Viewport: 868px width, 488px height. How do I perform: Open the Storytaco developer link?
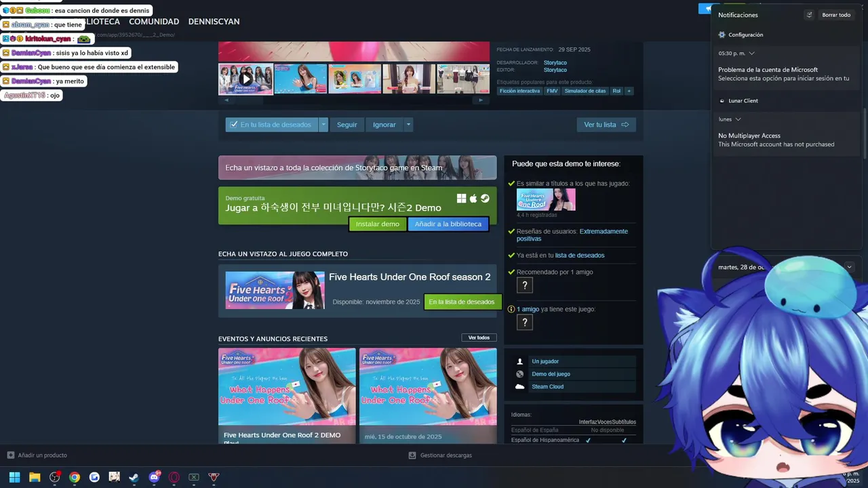(555, 62)
